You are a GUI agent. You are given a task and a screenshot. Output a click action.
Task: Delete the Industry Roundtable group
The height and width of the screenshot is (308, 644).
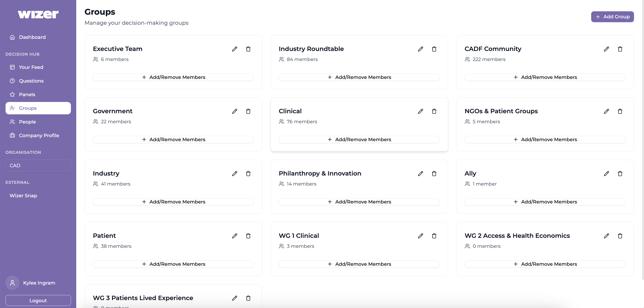[434, 49]
